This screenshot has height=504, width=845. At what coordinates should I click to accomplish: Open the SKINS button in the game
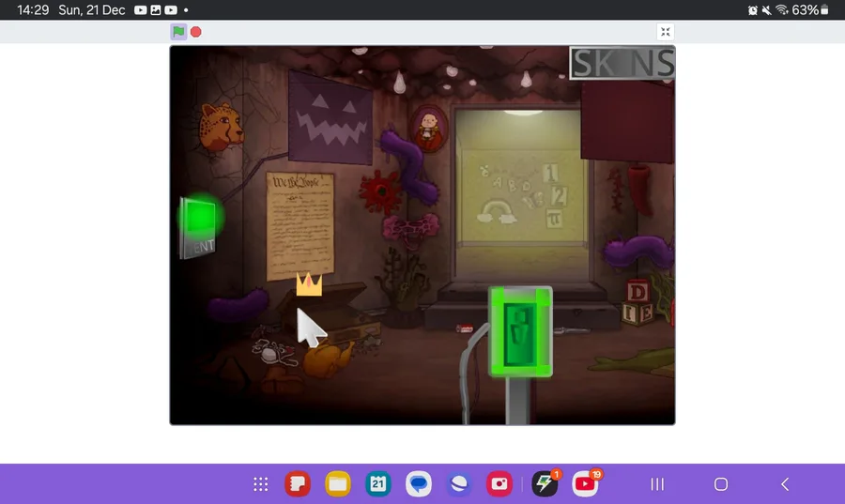click(622, 63)
